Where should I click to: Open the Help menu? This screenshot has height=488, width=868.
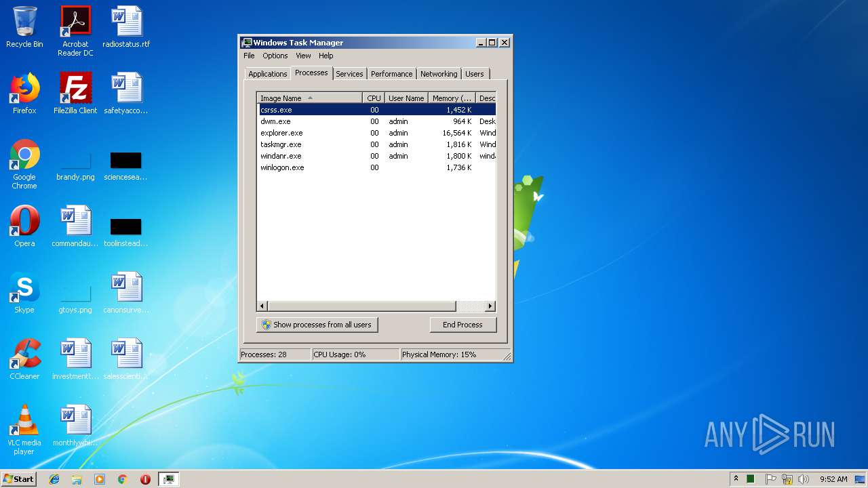coord(326,56)
